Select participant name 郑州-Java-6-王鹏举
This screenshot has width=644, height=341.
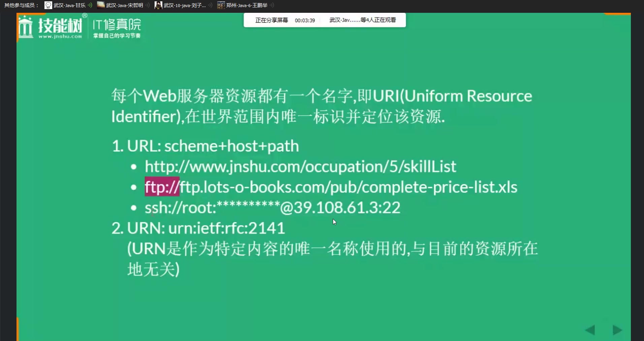click(x=247, y=5)
